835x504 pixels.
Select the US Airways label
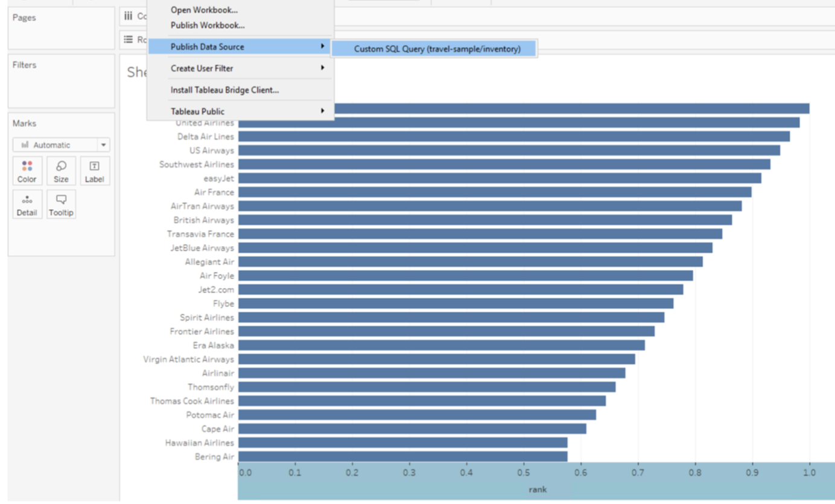(x=212, y=150)
